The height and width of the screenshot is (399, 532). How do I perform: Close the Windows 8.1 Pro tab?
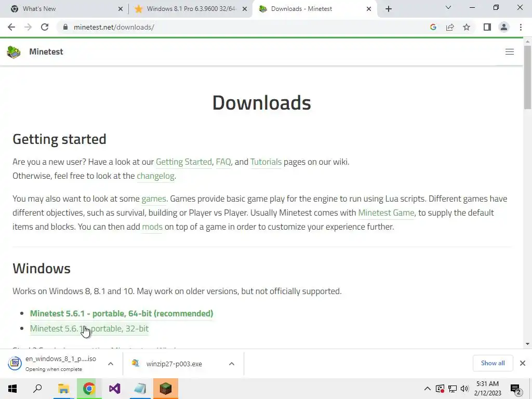[x=244, y=9]
